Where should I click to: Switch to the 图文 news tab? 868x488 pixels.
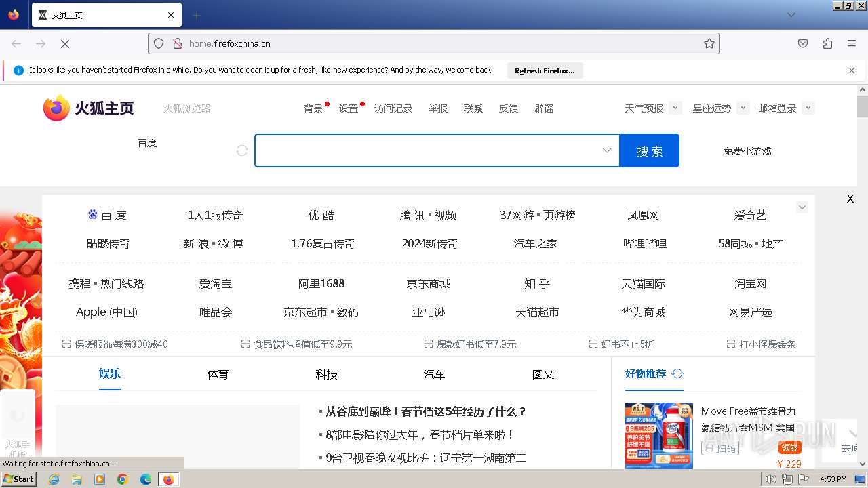(543, 374)
